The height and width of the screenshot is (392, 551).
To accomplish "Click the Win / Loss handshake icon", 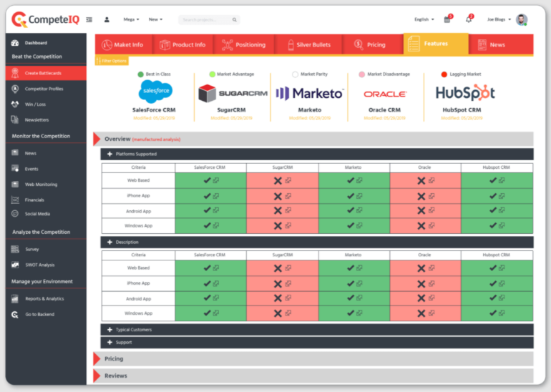I will (x=16, y=104).
